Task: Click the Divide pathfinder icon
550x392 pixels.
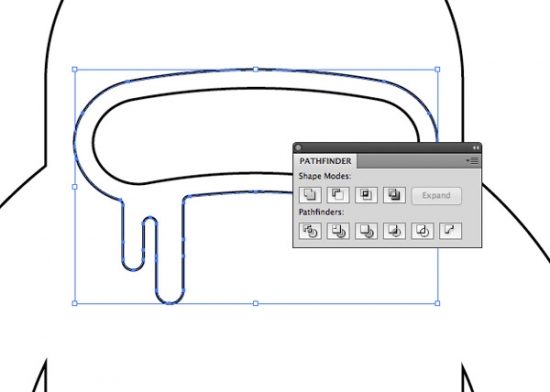Action: tap(310, 231)
